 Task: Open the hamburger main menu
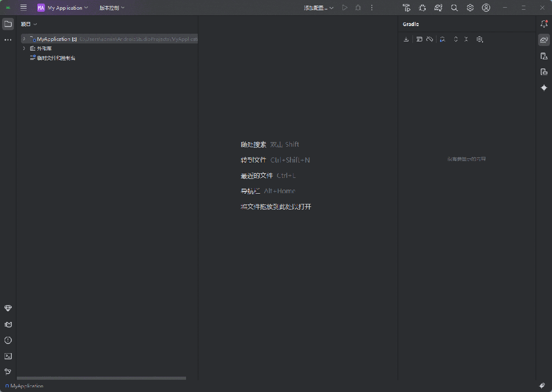pyautogui.click(x=23, y=8)
